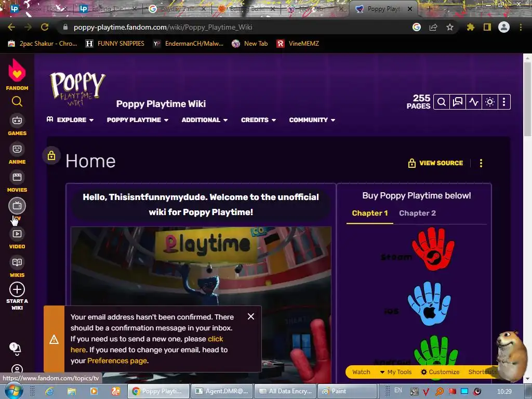
Task: Click the page vertical scrollbar thumb
Action: [528, 100]
